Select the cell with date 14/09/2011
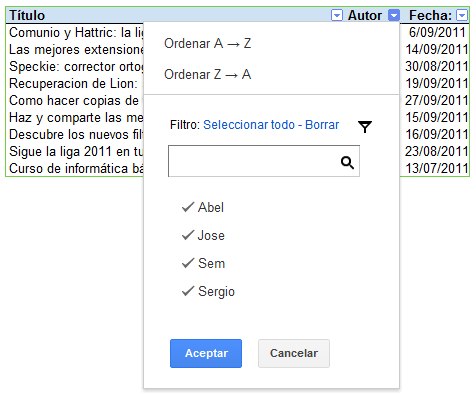 coord(436,49)
